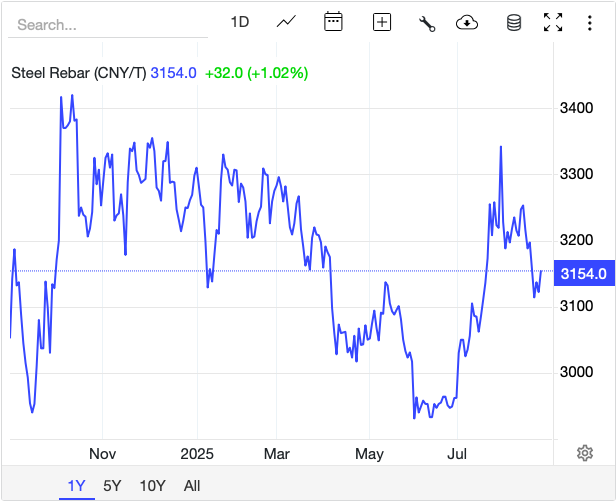Open the calendar date range picker
The width and height of the screenshot is (616, 504).
pyautogui.click(x=334, y=22)
